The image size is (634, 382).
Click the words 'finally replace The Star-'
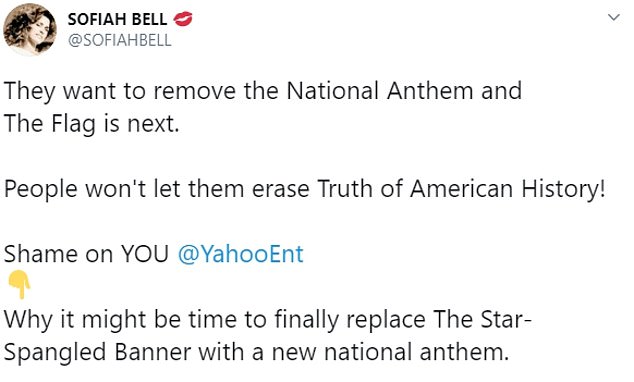click(x=403, y=319)
